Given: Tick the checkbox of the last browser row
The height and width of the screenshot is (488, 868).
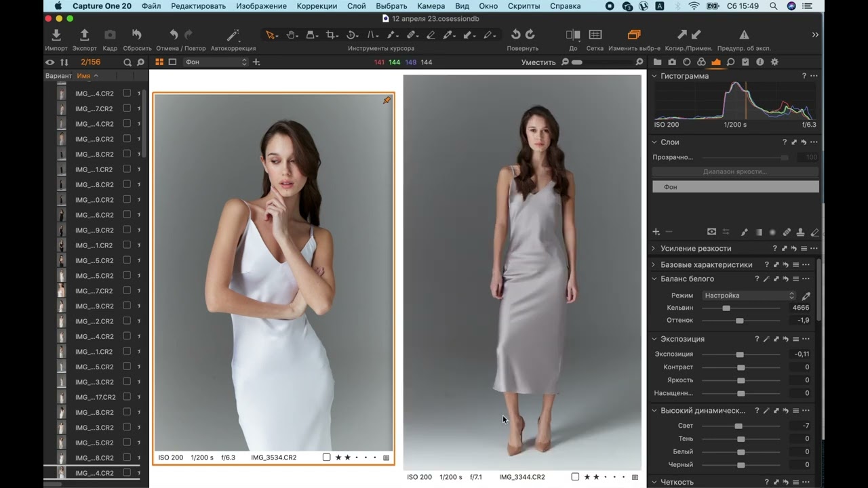Looking at the screenshot, I should (x=127, y=473).
